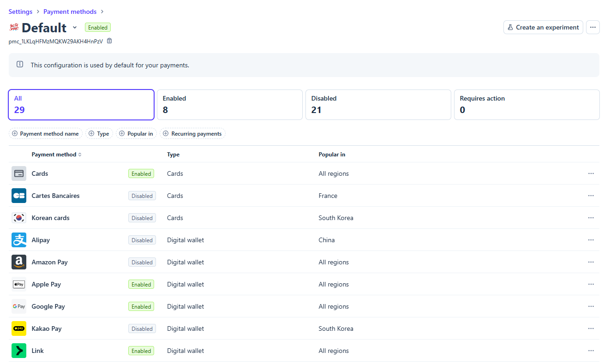Go to the Payment methods breadcrumb link
Screen dimensions: 616x364
(x=70, y=12)
